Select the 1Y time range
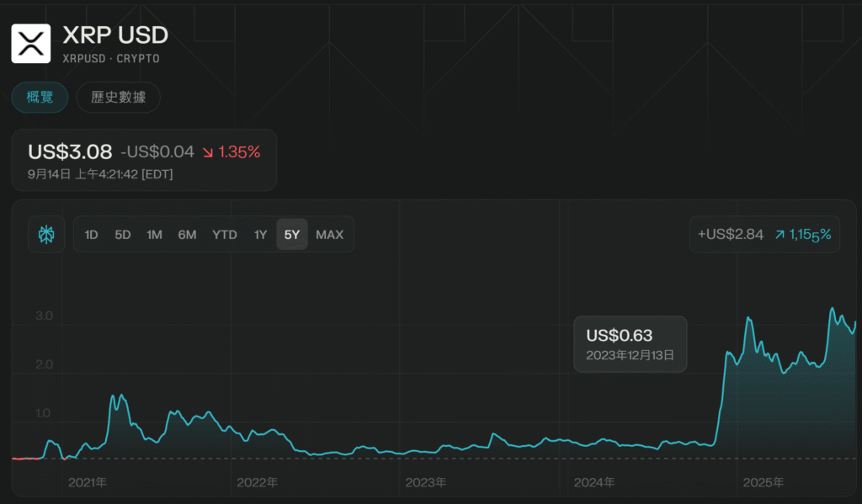Screen dimensions: 862x504 (x=260, y=235)
